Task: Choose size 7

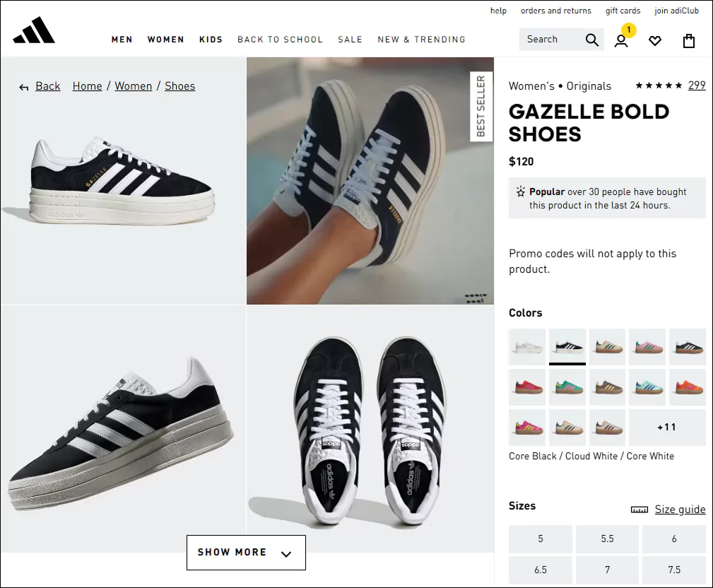Action: (607, 570)
